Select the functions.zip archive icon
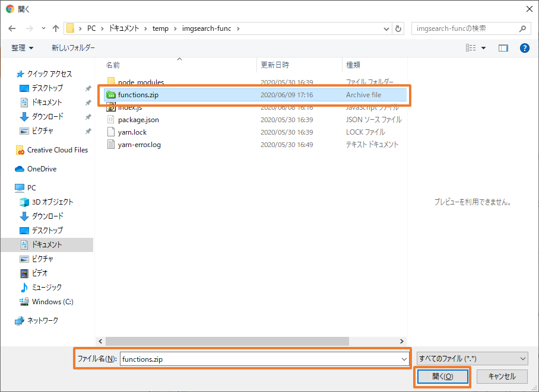The width and height of the screenshot is (539, 392). (111, 95)
